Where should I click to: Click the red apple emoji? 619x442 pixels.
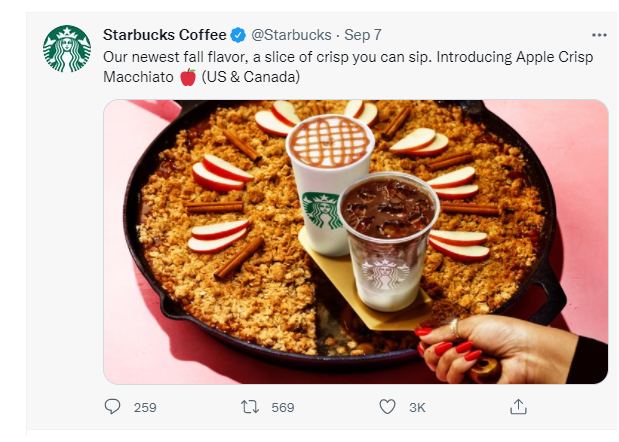click(x=188, y=77)
